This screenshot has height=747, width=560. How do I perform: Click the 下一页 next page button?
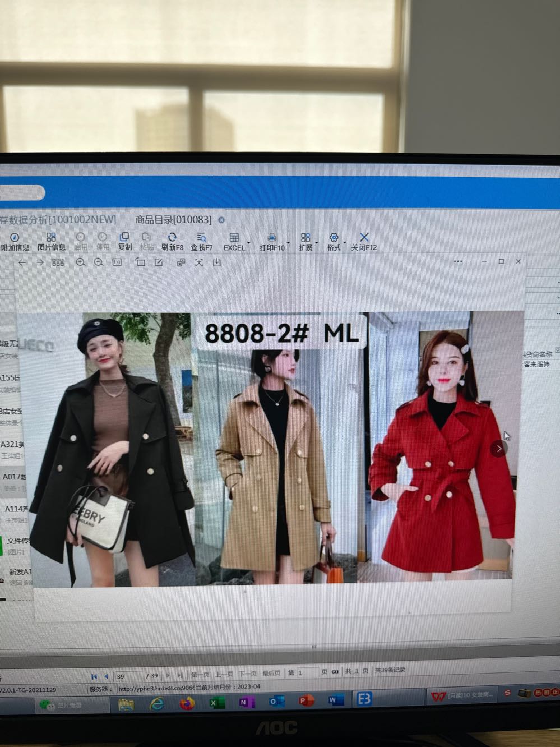[248, 674]
